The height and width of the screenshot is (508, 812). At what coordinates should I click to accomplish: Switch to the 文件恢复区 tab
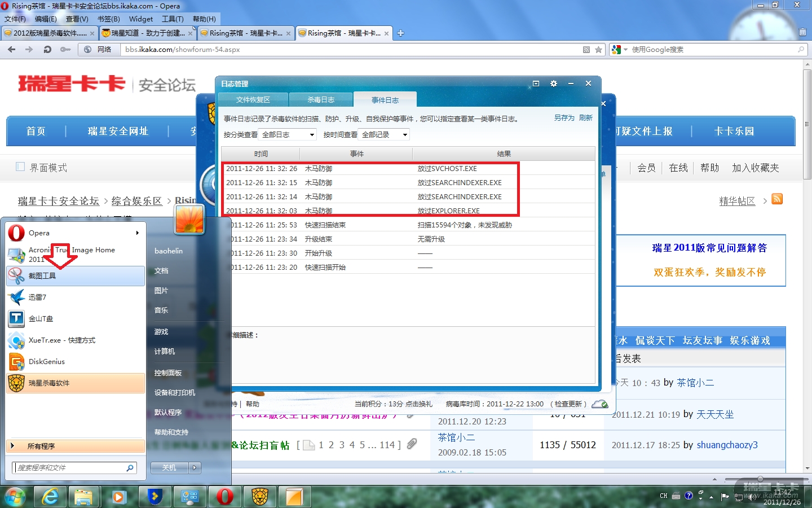253,100
